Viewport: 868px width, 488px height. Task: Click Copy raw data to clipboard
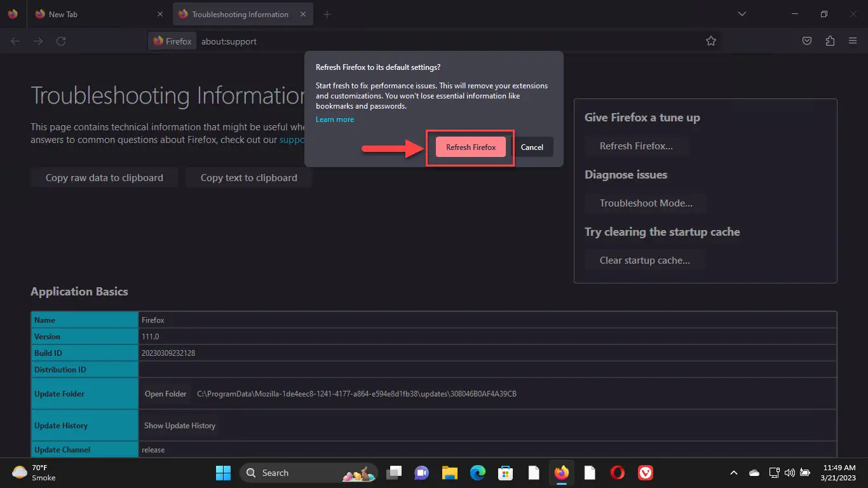(x=104, y=178)
